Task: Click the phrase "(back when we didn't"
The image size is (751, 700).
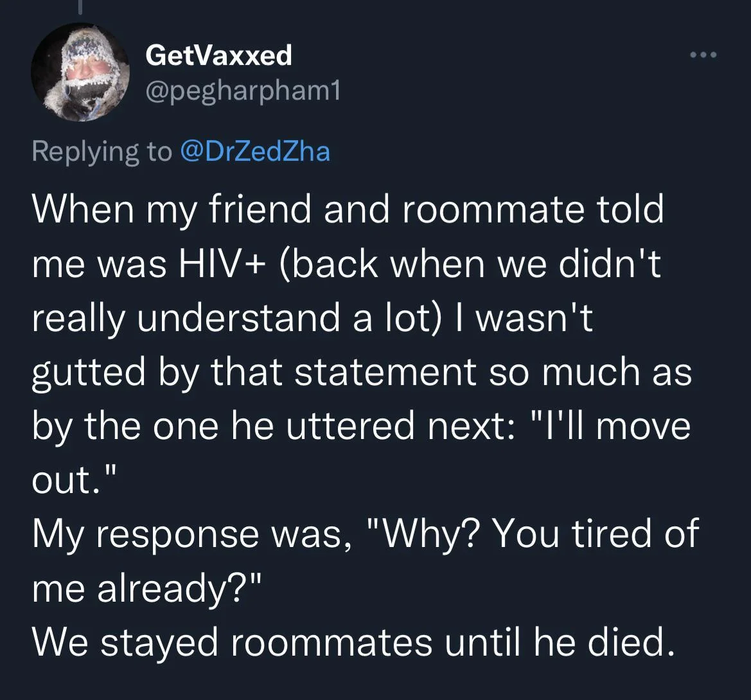Action: click(x=469, y=265)
